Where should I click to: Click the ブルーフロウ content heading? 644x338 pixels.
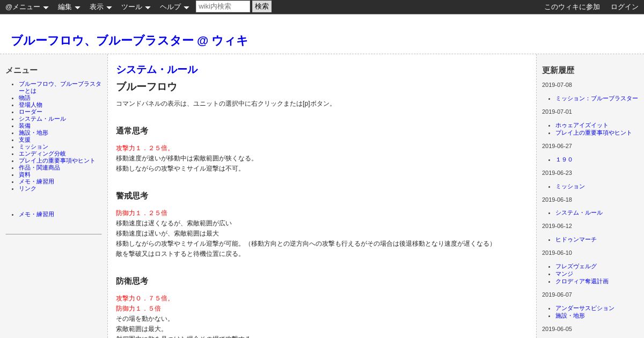click(147, 87)
